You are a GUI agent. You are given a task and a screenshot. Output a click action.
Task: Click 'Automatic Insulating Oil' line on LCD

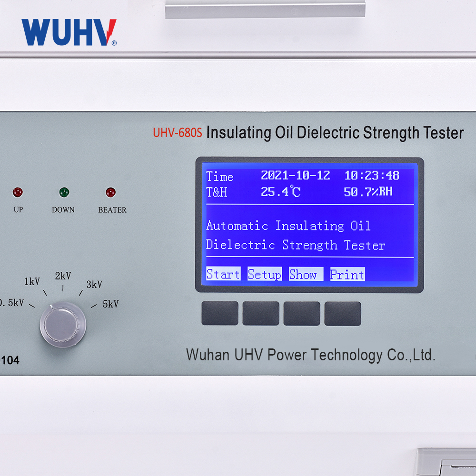(x=288, y=226)
